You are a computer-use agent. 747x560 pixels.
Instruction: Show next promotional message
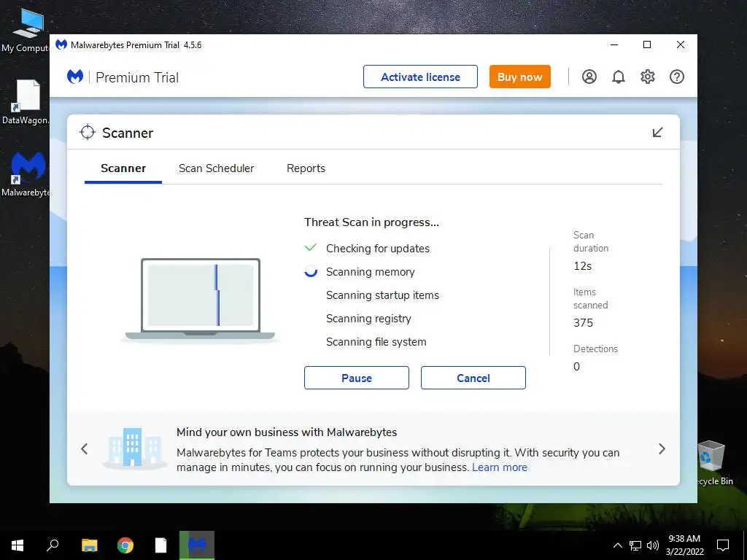pyautogui.click(x=662, y=448)
